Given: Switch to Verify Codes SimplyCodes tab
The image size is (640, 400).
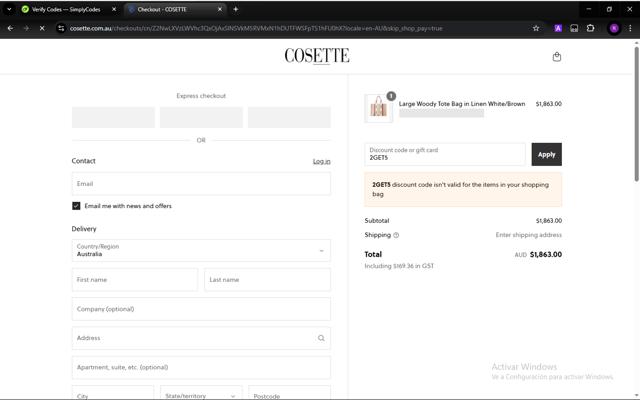Looking at the screenshot, I should tap(65, 9).
